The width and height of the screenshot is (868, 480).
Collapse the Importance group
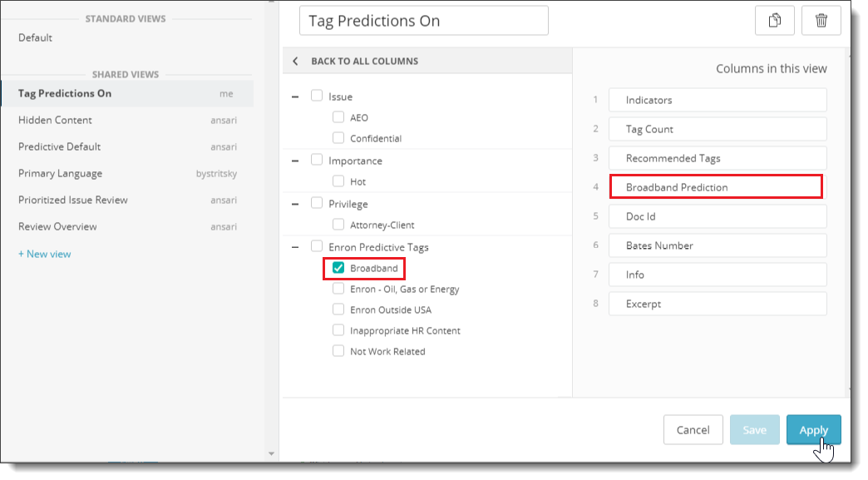(x=295, y=161)
